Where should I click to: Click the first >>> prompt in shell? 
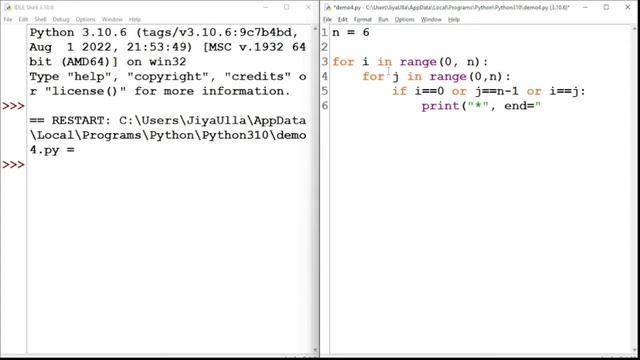pyautogui.click(x=13, y=106)
